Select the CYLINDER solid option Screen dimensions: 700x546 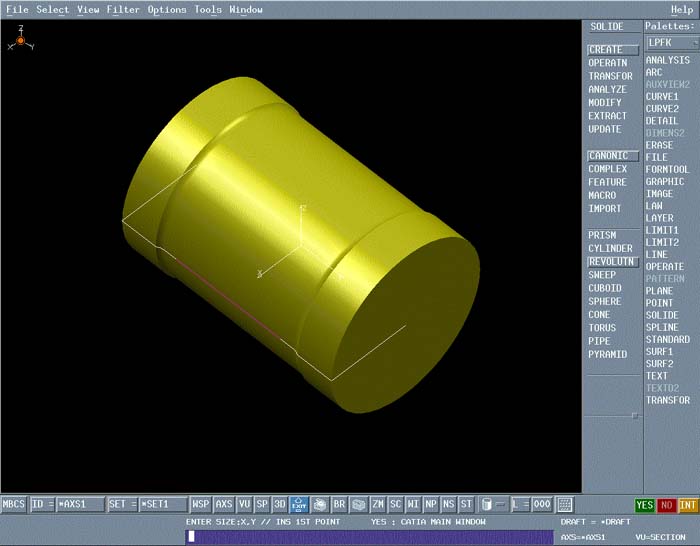[610, 248]
